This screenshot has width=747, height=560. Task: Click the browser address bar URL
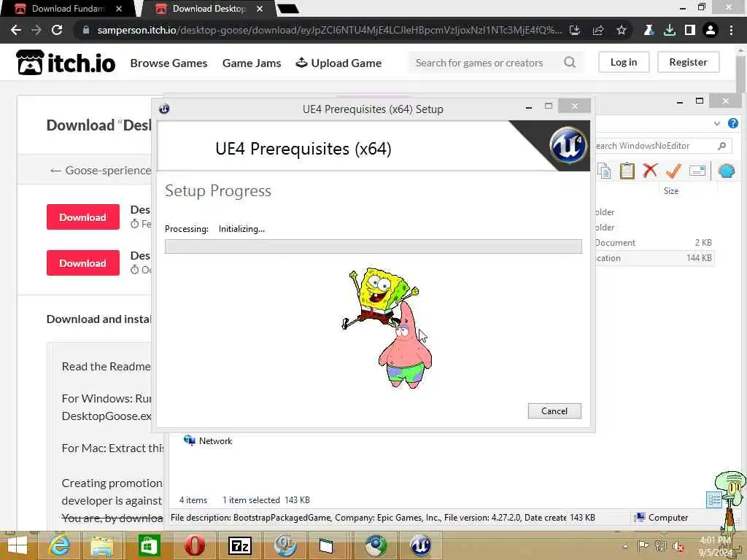click(x=329, y=30)
